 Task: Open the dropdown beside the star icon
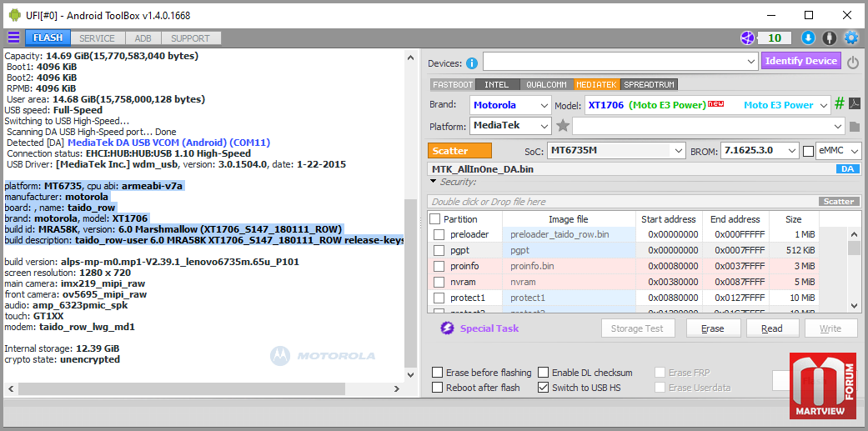(x=709, y=126)
